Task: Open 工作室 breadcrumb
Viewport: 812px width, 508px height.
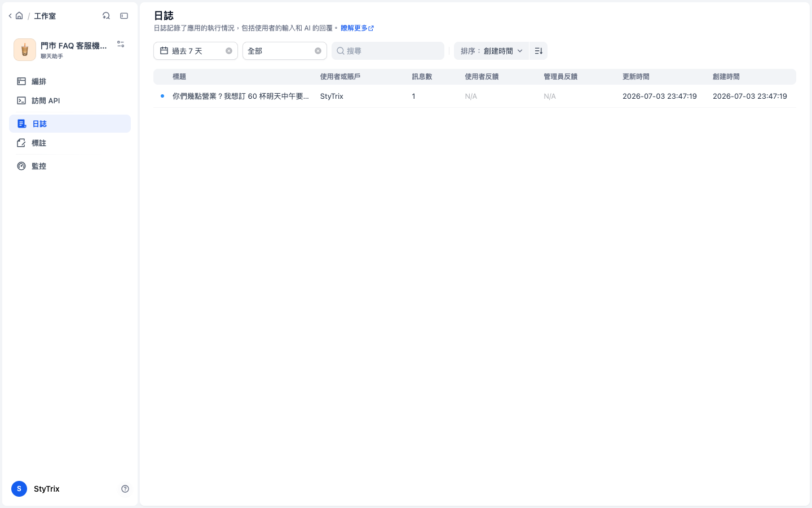Action: [45, 16]
